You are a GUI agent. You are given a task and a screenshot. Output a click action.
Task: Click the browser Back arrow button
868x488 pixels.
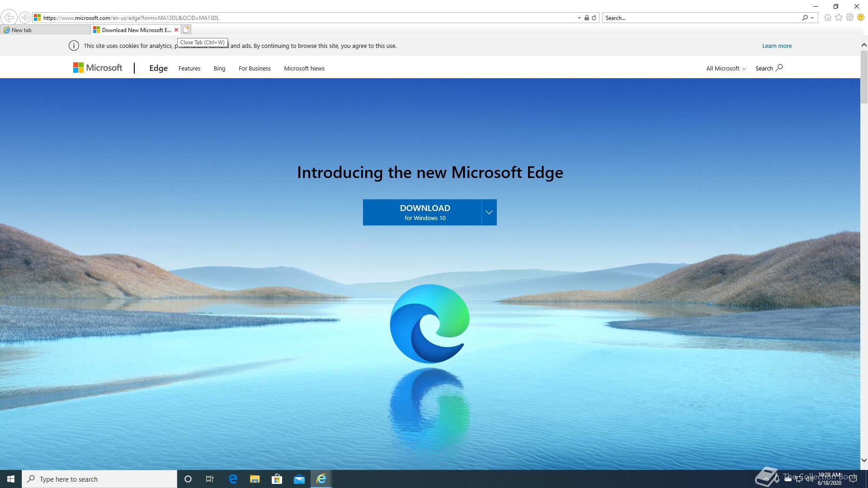(9, 18)
